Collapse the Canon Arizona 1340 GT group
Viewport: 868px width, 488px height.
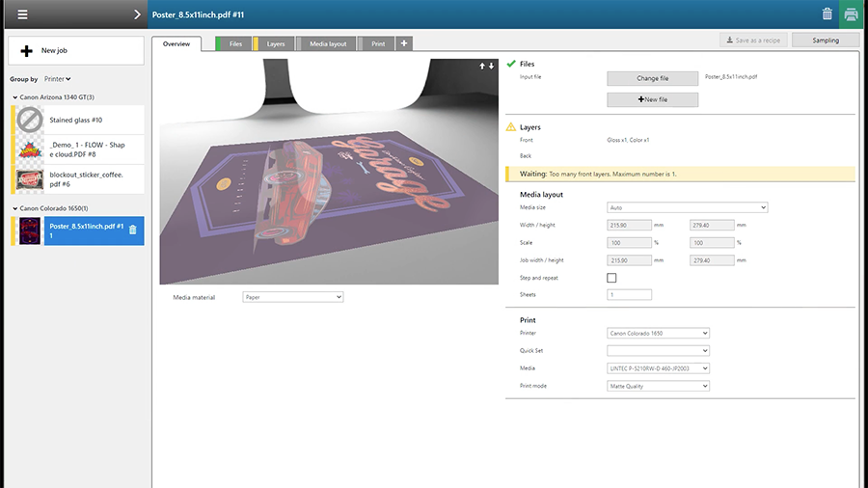pyautogui.click(x=14, y=97)
